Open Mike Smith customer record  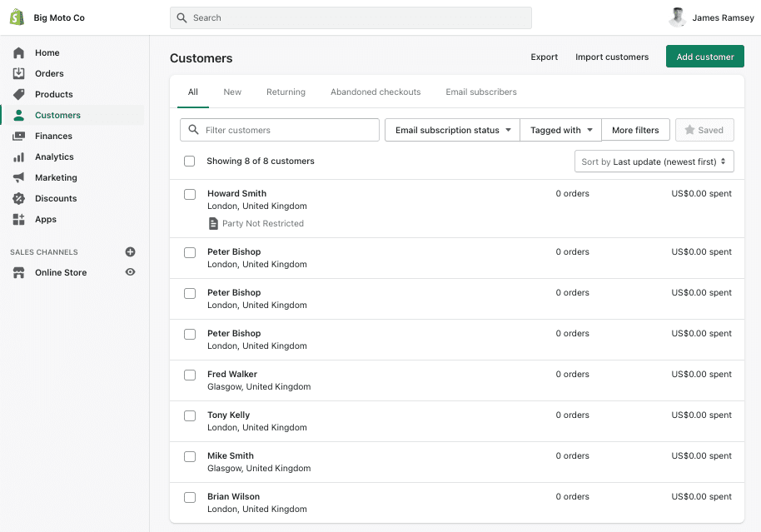457,462
